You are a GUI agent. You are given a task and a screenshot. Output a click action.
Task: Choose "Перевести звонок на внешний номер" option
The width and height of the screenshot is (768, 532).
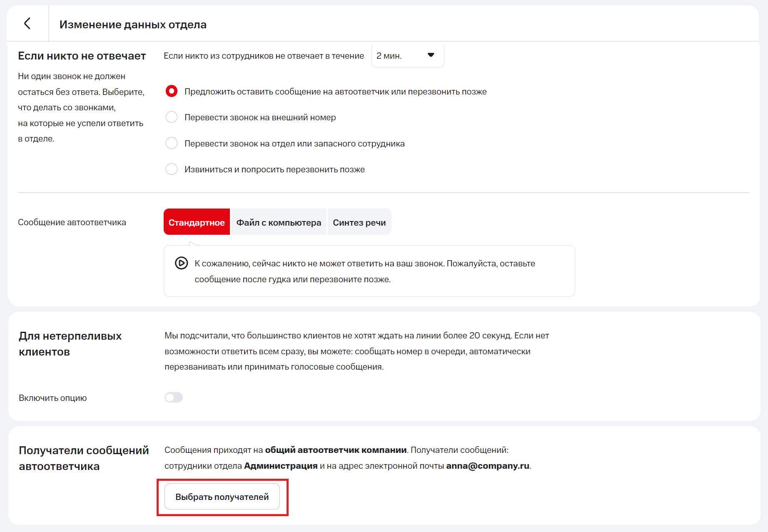pyautogui.click(x=172, y=117)
